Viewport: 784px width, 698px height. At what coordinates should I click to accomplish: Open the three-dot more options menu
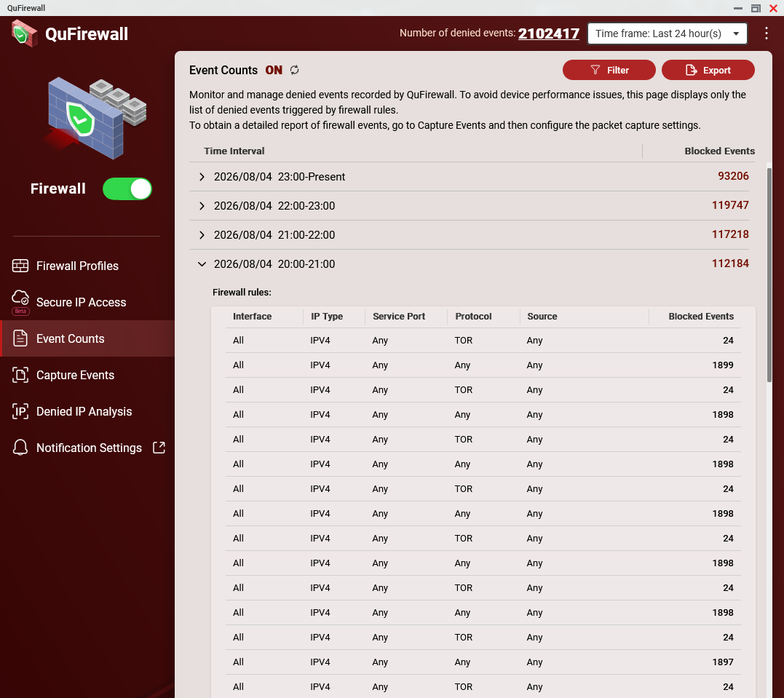coord(766,33)
